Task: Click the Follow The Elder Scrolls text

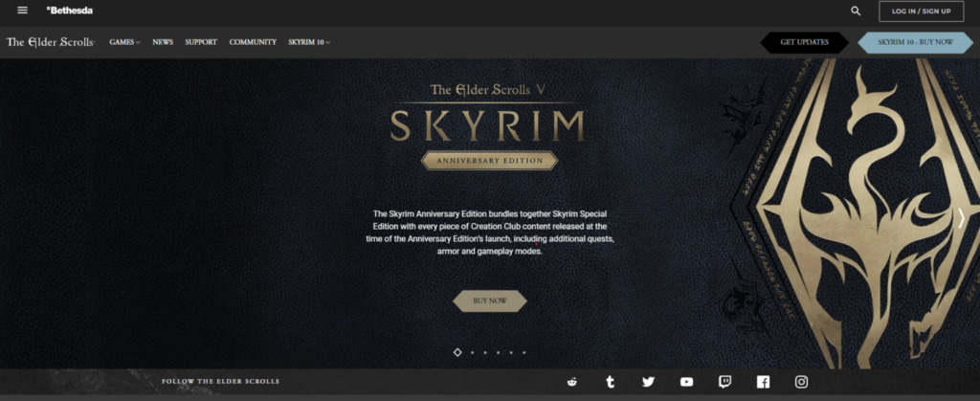Action: (x=221, y=382)
